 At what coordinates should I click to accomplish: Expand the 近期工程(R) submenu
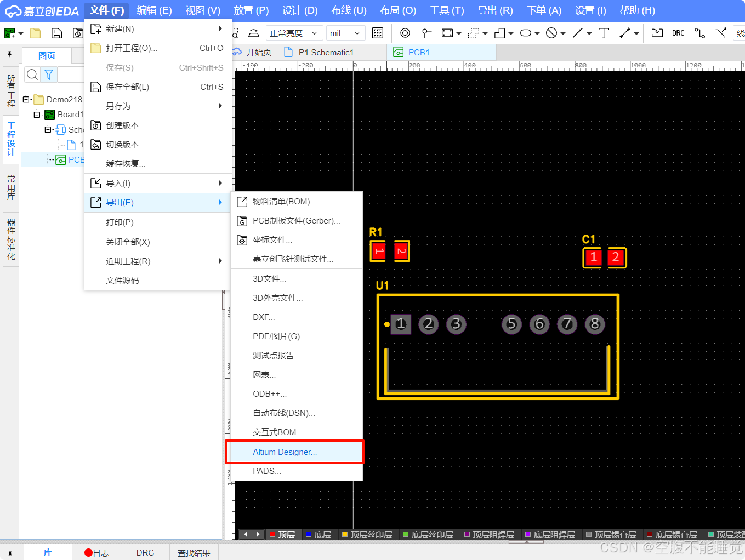158,261
